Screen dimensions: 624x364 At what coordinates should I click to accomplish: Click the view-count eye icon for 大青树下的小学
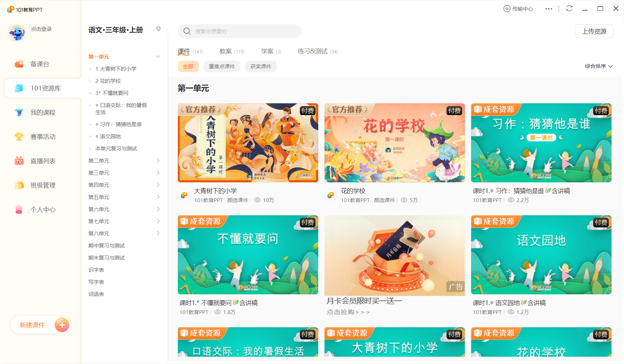257,200
